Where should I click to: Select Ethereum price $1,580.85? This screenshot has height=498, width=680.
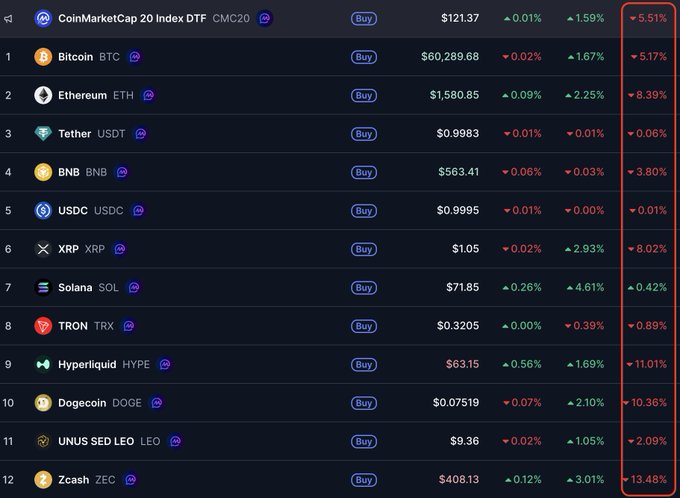454,95
